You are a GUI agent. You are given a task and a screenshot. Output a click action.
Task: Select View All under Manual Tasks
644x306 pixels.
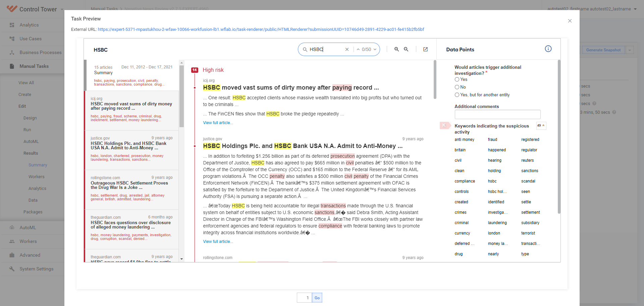(26, 83)
